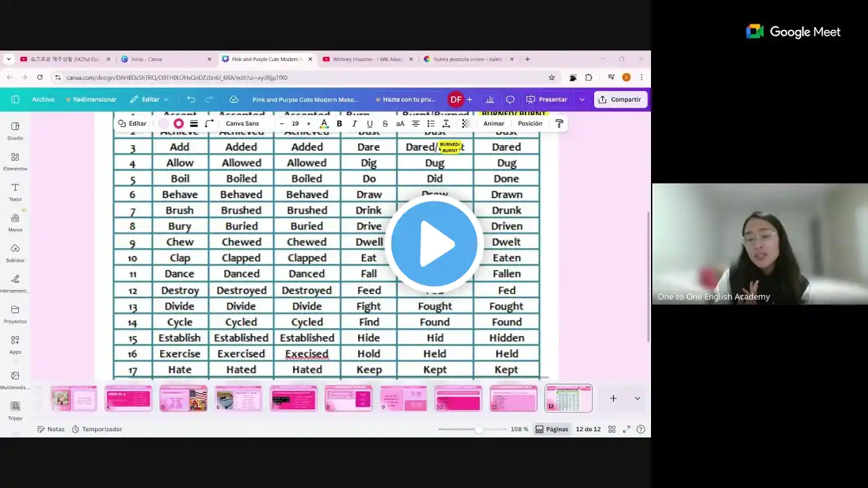
Task: Toggle the Páginas thumbnail view
Action: (551, 429)
